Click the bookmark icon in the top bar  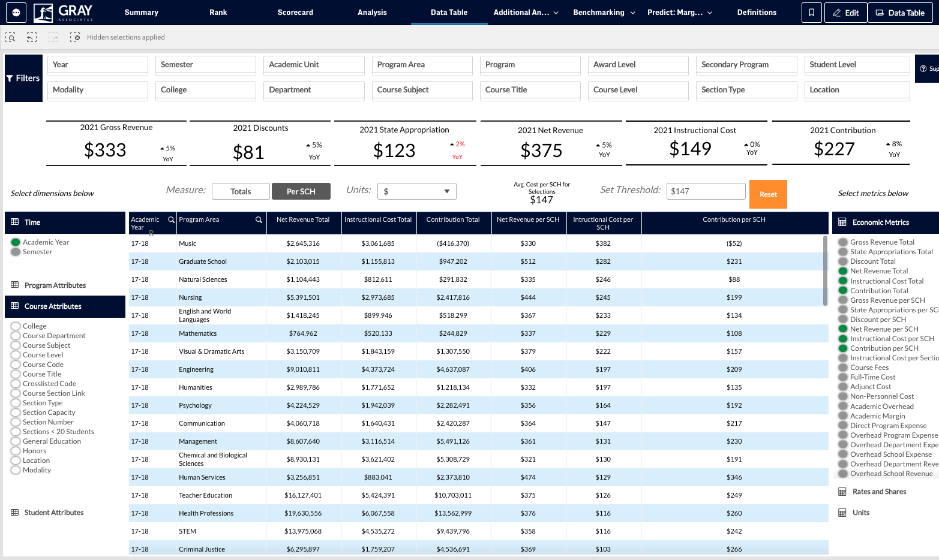point(811,13)
